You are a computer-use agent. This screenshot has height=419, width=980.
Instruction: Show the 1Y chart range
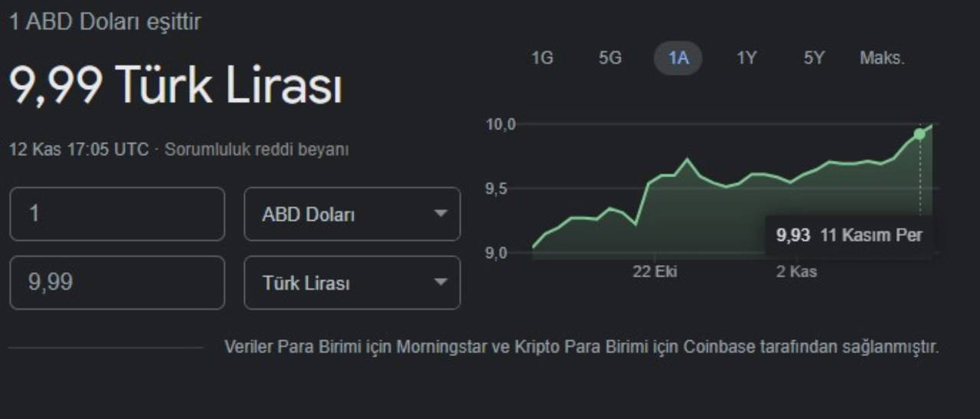(746, 58)
